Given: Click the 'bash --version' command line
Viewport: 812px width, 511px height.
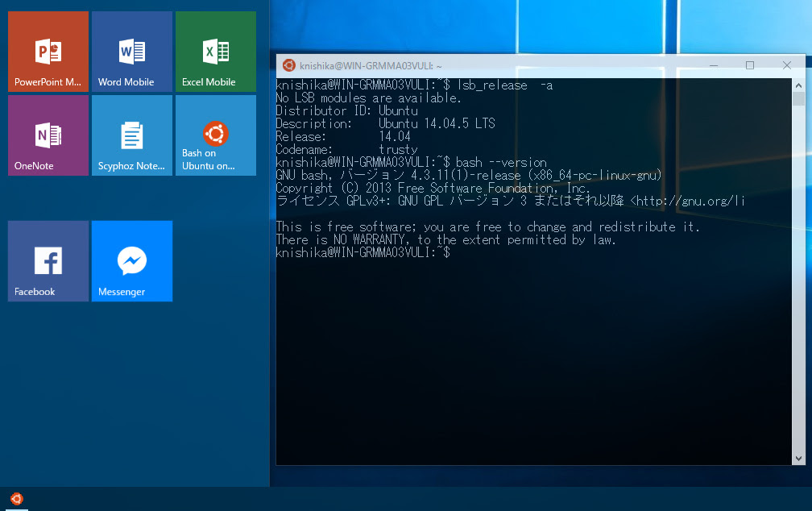Looking at the screenshot, I should click(411, 162).
